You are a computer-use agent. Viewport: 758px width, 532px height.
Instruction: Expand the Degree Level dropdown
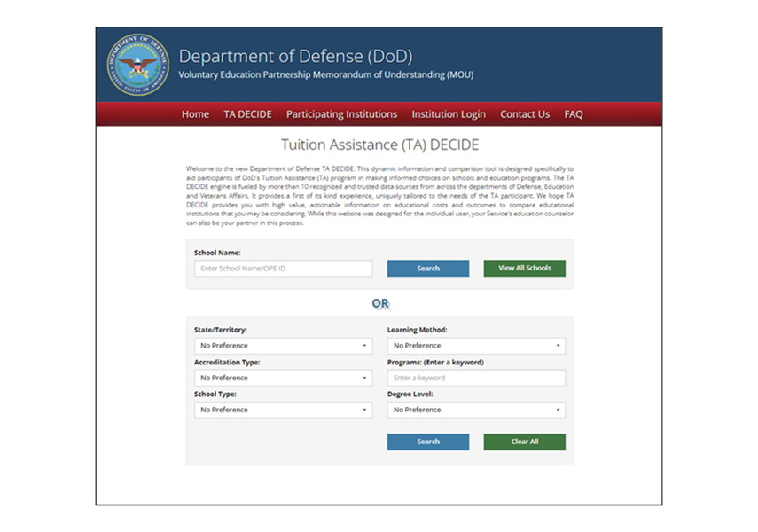click(476, 410)
